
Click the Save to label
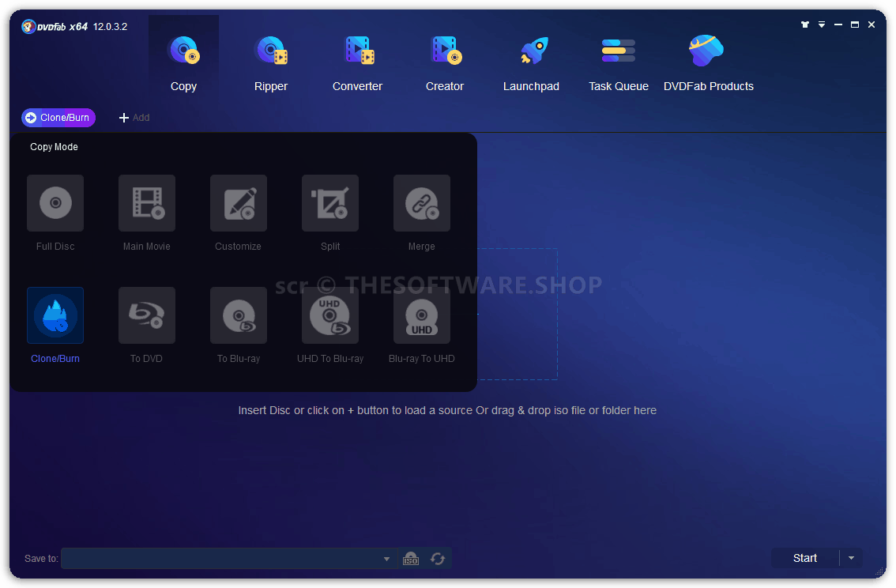[41, 558]
